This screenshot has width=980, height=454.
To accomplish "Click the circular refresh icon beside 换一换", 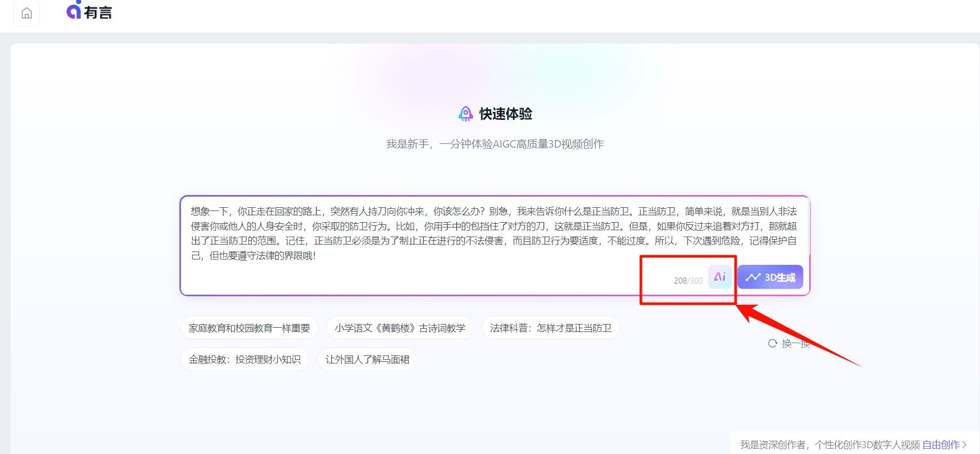I will click(772, 344).
